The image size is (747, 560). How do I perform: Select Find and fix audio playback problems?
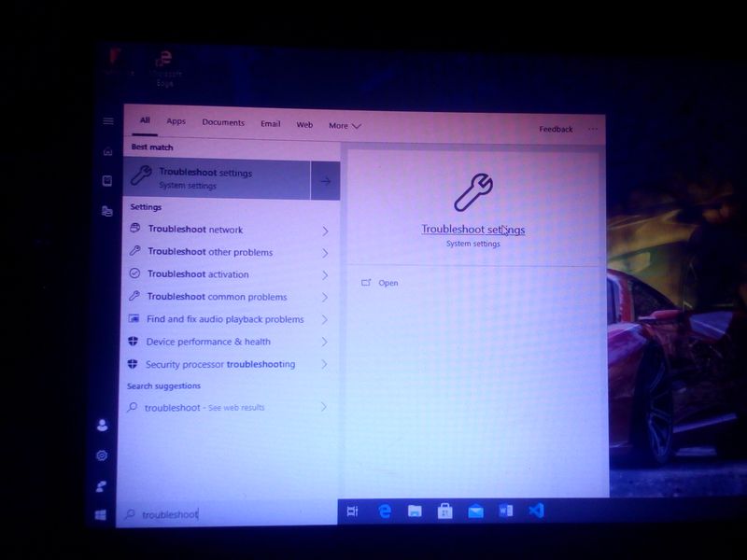(224, 319)
